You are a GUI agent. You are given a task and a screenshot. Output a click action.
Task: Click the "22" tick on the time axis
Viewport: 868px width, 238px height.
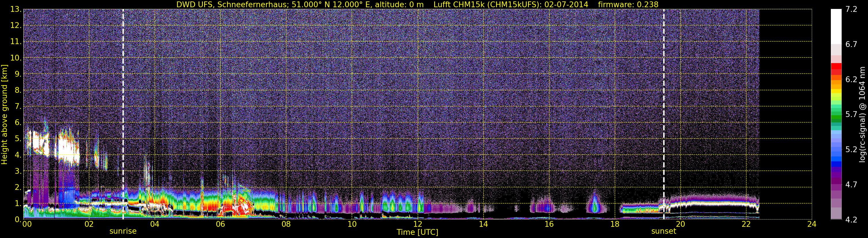click(746, 224)
